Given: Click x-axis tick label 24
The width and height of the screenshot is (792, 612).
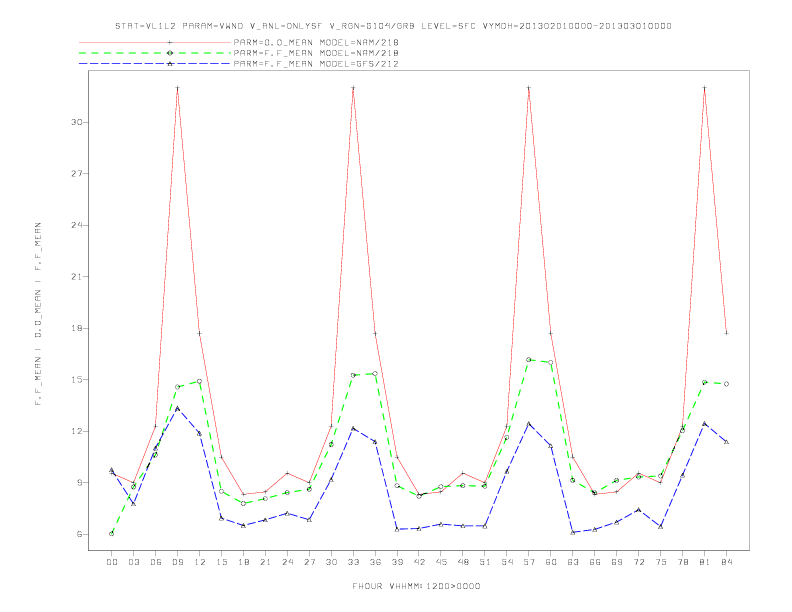Looking at the screenshot, I should tap(287, 562).
